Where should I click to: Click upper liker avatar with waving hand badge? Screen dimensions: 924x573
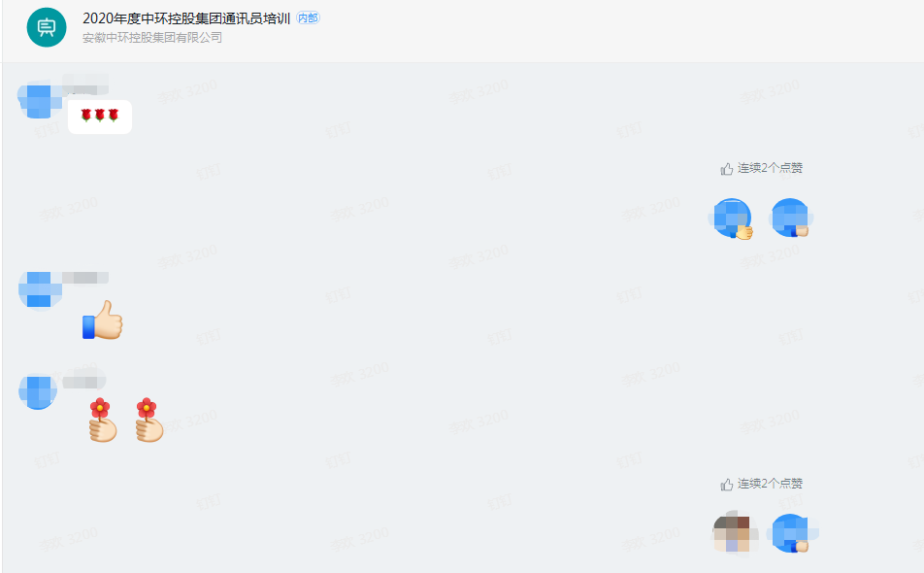click(x=733, y=219)
